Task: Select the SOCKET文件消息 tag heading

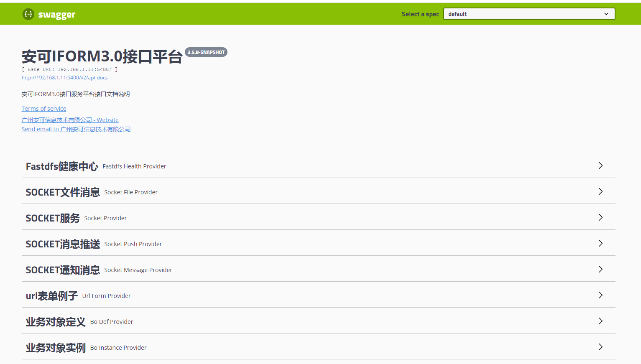Action: pyautogui.click(x=63, y=192)
